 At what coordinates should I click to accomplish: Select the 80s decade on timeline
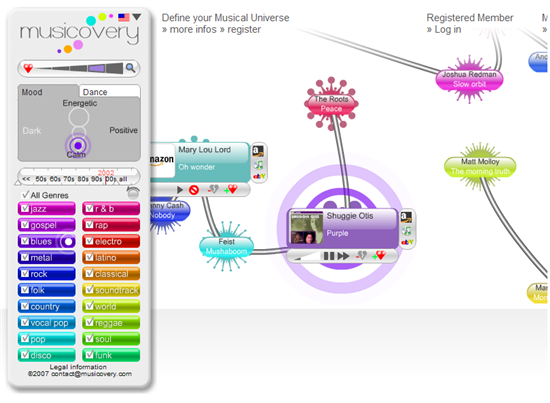[83, 179]
